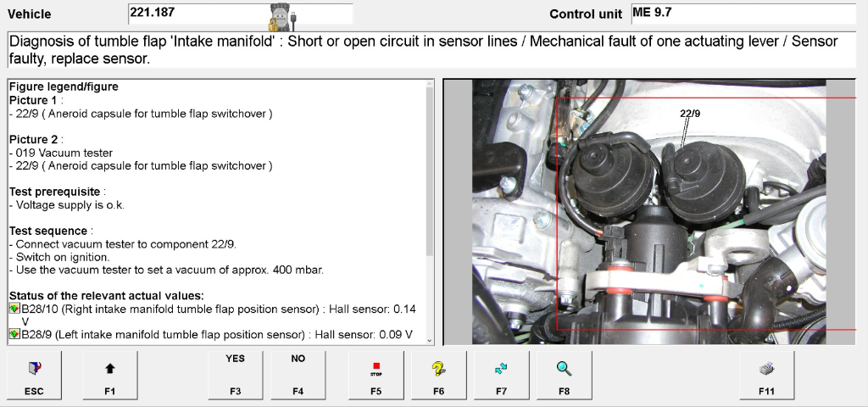Click the '019 Vacuum tester' line

[61, 153]
